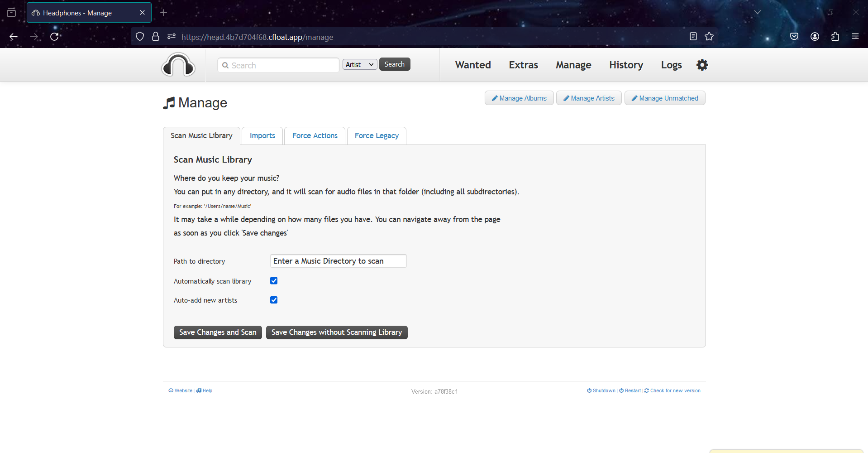Click the Website footer link
The image size is (868, 453).
[x=181, y=390]
